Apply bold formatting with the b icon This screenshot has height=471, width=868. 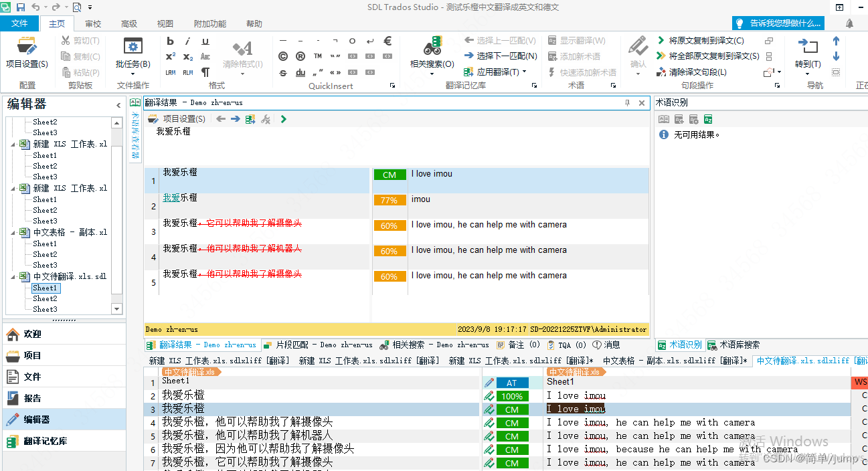pyautogui.click(x=170, y=41)
